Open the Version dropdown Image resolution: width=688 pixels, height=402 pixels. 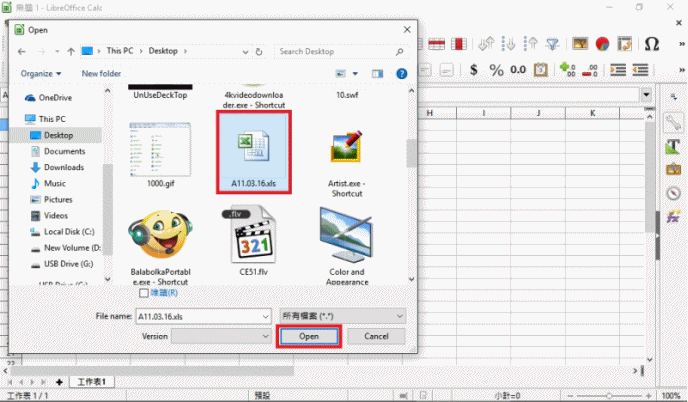221,336
